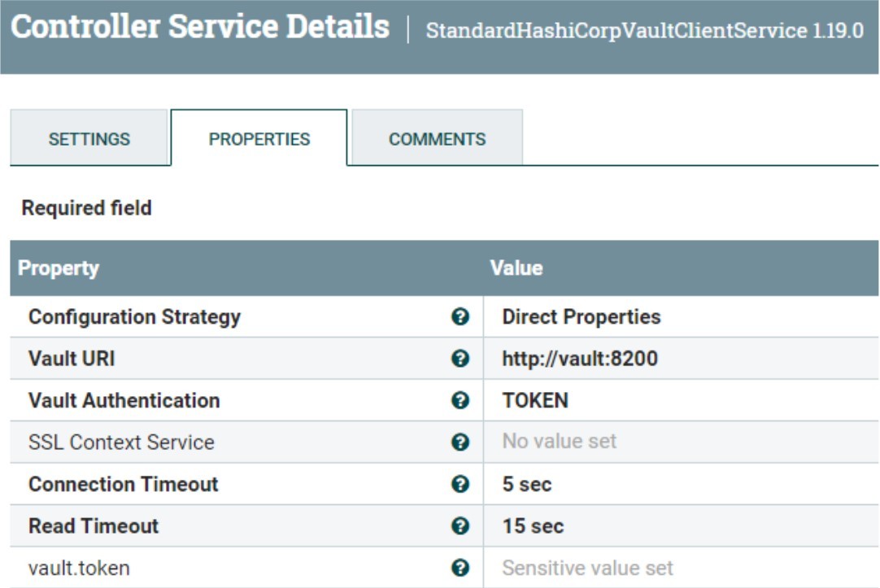Click the Value column header
Image resolution: width=880 pixels, height=588 pixels.
(x=516, y=268)
